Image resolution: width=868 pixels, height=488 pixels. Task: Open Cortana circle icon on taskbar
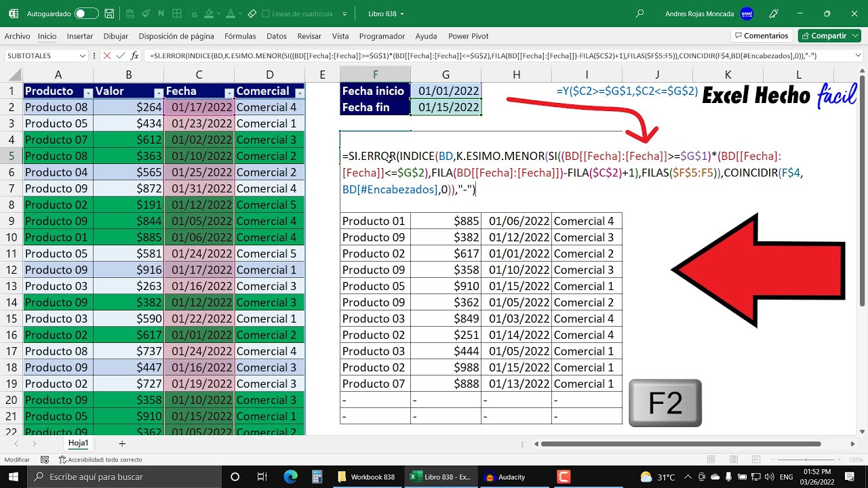235,477
